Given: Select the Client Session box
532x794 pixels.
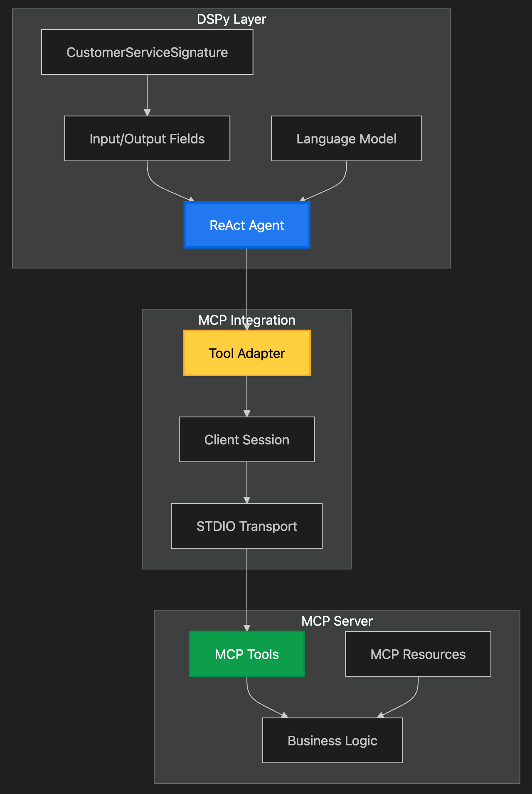Looking at the screenshot, I should click(247, 439).
